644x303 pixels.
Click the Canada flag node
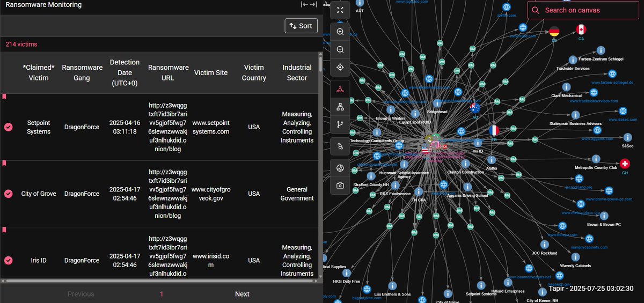pyautogui.click(x=581, y=29)
